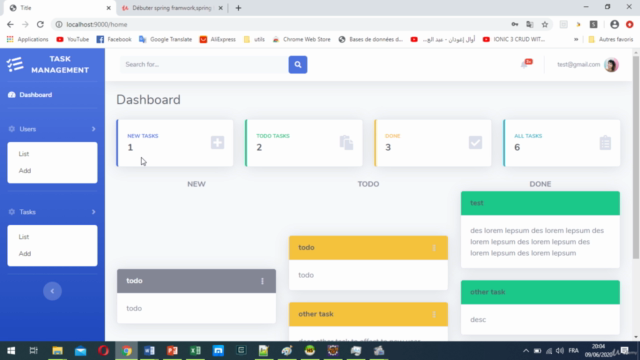This screenshot has height=360, width=640.
Task: Collapse the Users sidebar section chevron
Action: 93,129
